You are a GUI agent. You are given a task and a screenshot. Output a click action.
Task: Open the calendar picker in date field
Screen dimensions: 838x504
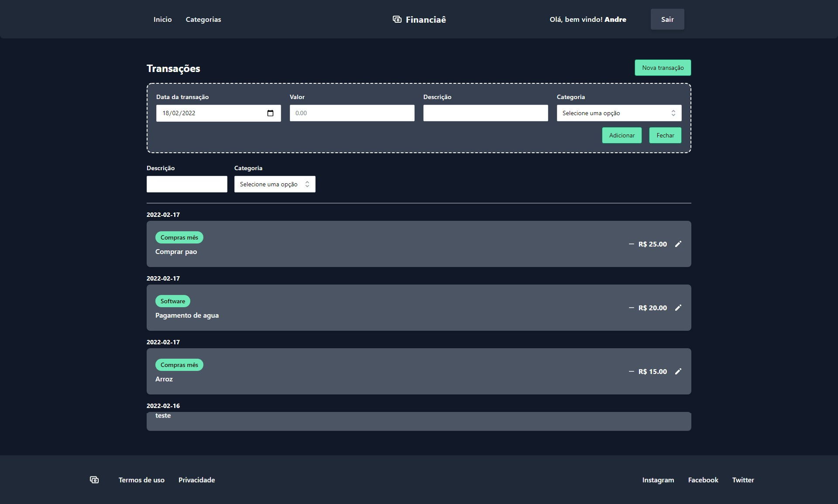270,113
